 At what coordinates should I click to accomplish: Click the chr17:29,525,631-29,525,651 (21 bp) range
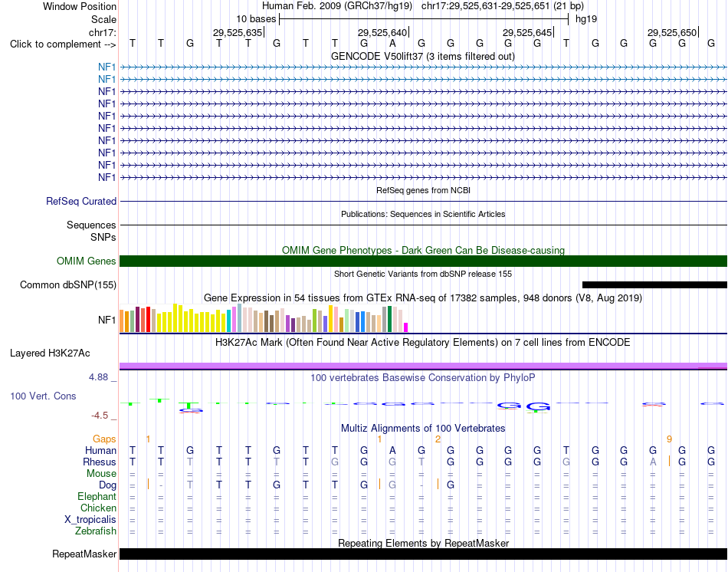coord(503,6)
